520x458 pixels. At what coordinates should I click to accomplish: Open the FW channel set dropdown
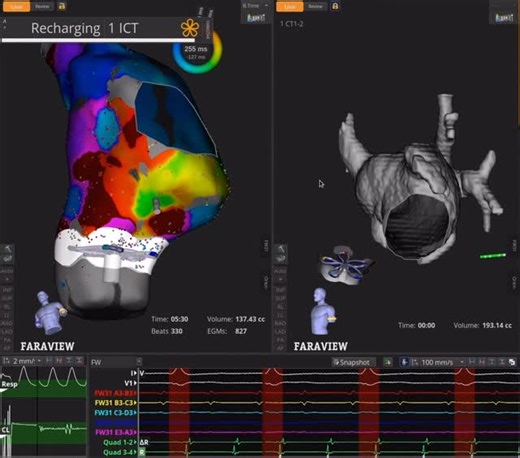(x=116, y=362)
